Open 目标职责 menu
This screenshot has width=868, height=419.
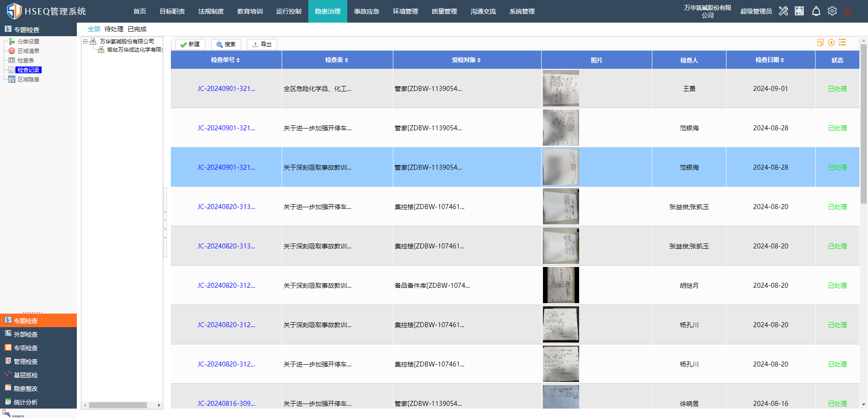pyautogui.click(x=172, y=11)
